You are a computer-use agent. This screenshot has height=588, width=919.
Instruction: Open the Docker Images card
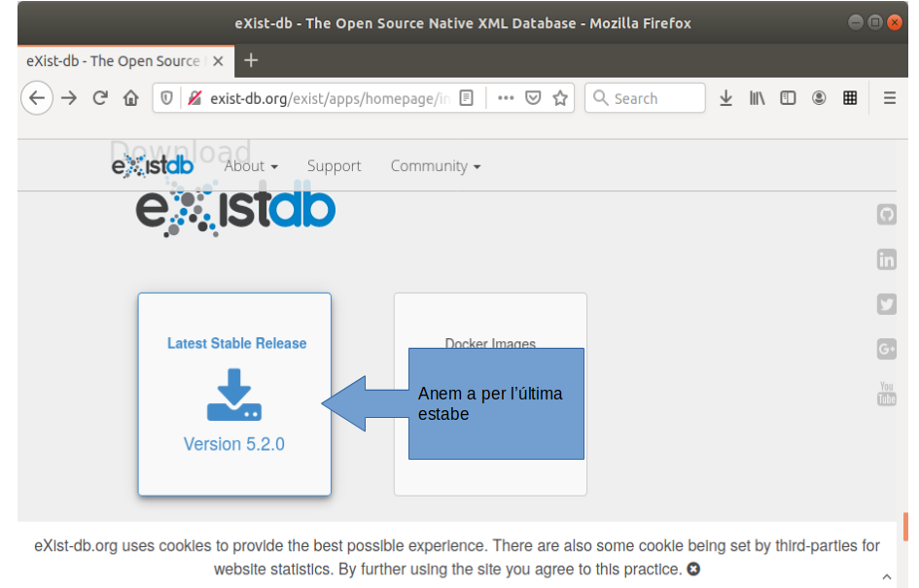(490, 395)
